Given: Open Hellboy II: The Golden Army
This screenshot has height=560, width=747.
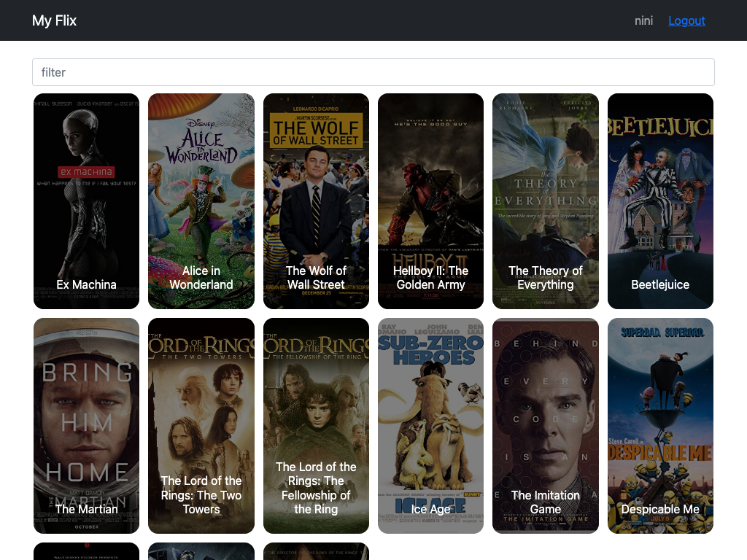Looking at the screenshot, I should 430,201.
